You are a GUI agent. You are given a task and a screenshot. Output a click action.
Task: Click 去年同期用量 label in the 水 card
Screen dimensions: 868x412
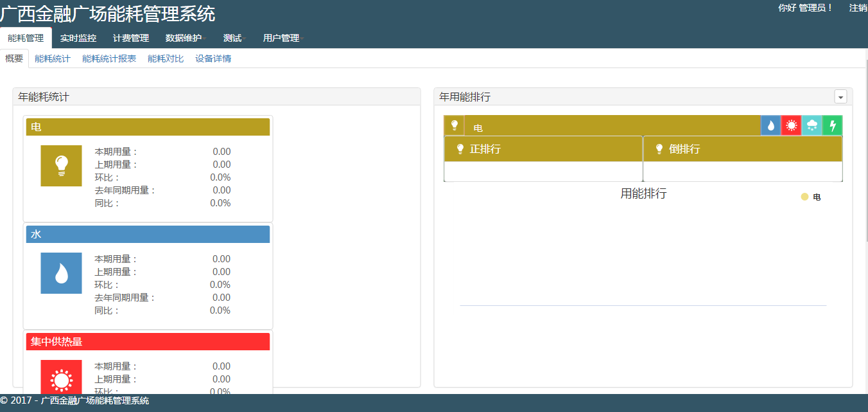click(125, 298)
